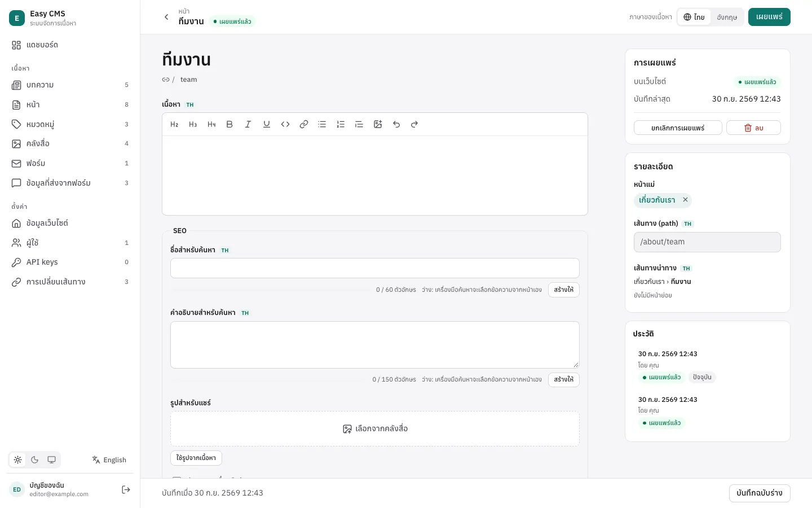Screen dimensions: 812x508
Task: Insert link using toolbar link icon
Action: [304, 124]
